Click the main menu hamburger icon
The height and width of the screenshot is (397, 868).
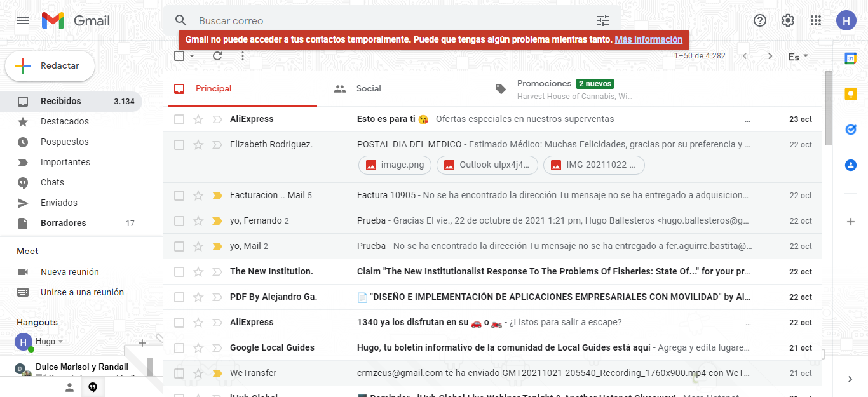pyautogui.click(x=23, y=20)
